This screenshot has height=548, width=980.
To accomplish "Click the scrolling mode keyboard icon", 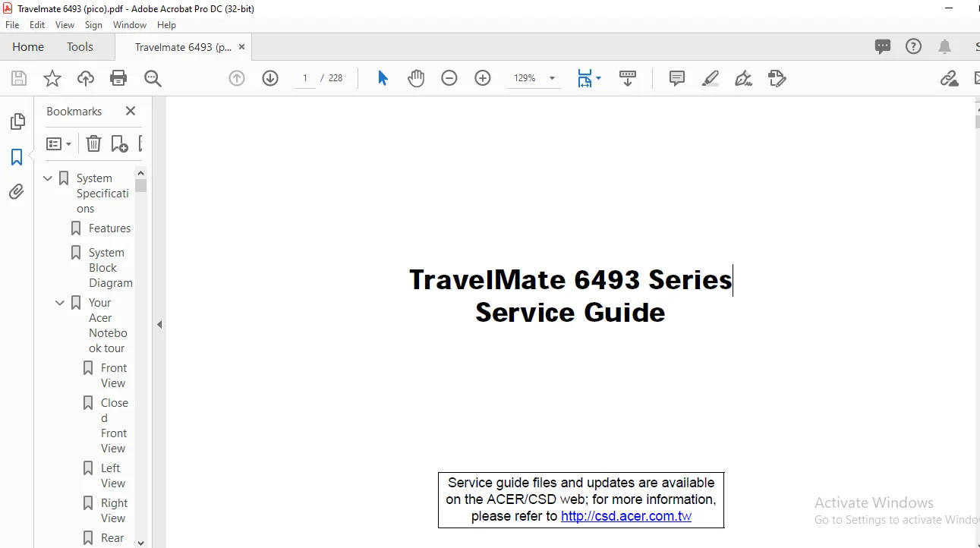I will click(x=628, y=78).
